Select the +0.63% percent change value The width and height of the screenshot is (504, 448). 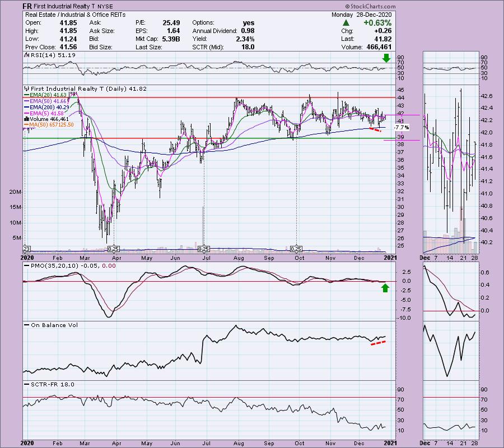coord(377,23)
